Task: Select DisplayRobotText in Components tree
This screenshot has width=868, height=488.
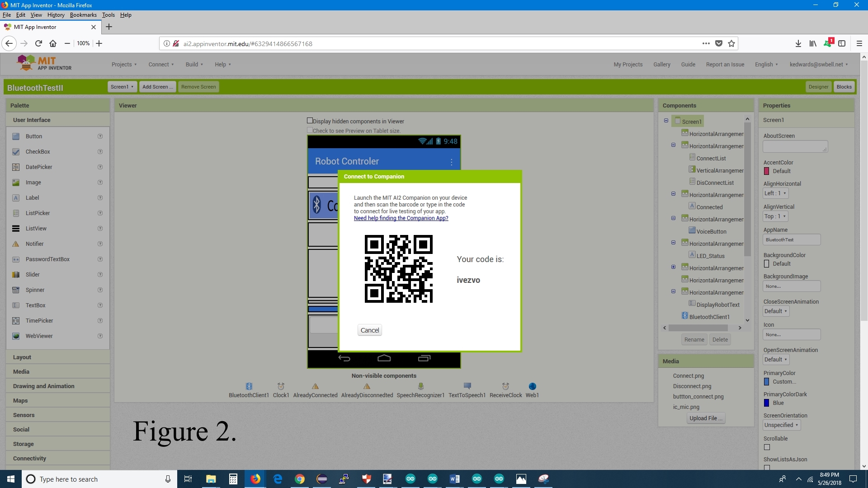Action: click(x=718, y=305)
